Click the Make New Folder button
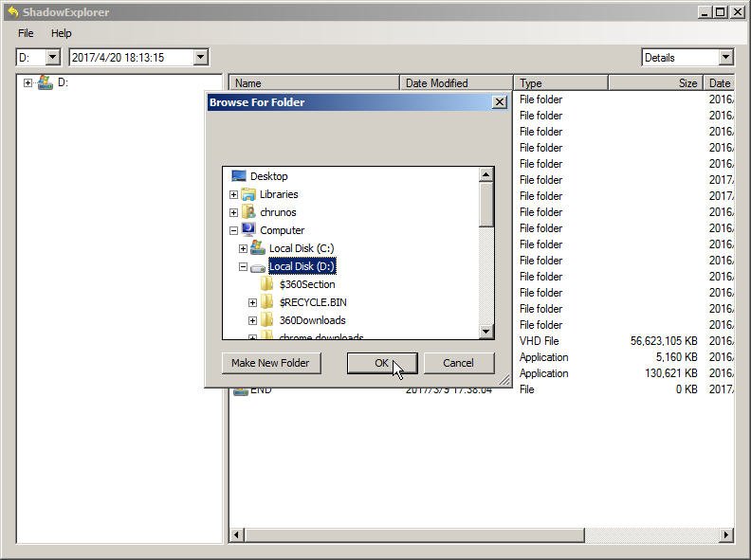The height and width of the screenshot is (560, 751). [x=270, y=363]
